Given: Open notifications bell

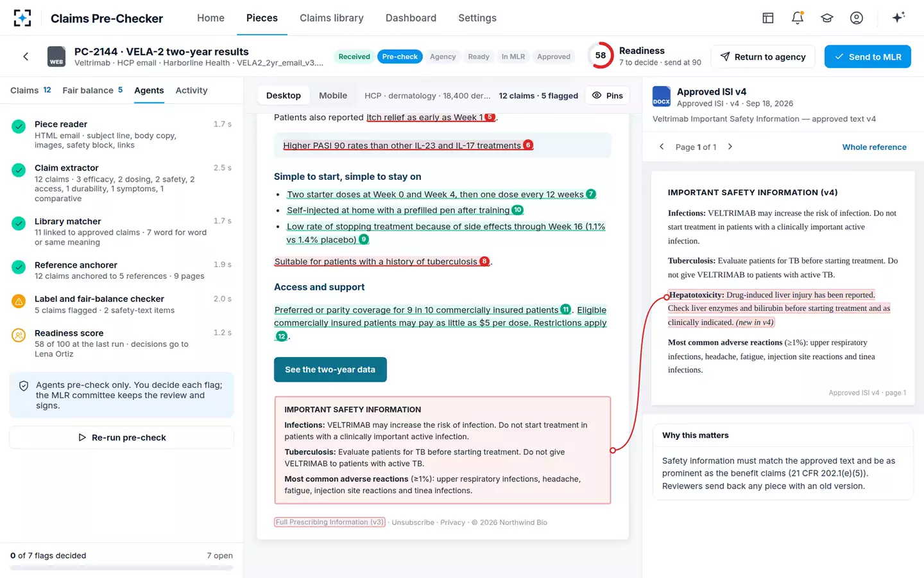Looking at the screenshot, I should [x=798, y=18].
